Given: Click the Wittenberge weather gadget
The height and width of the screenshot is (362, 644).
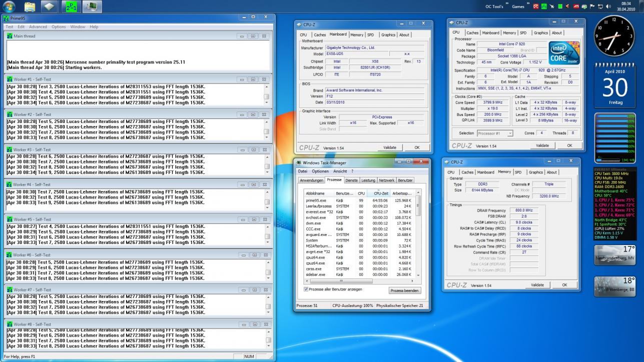Looking at the screenshot, I should point(614,285).
